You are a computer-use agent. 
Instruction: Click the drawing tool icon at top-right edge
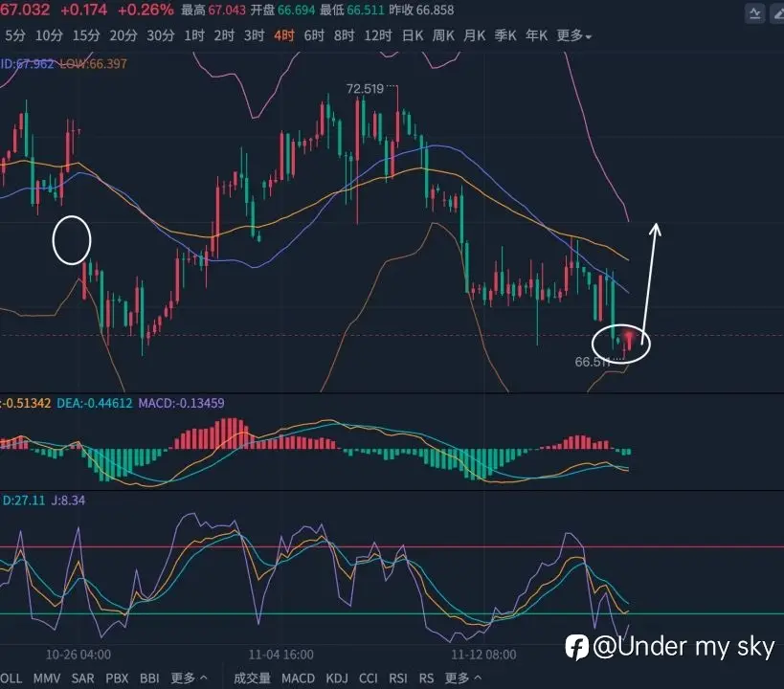click(x=777, y=13)
